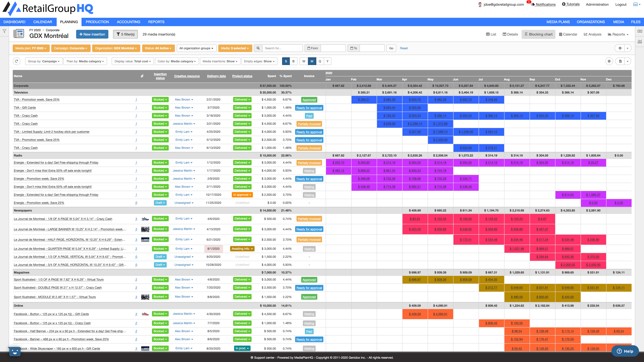
Task: Switch timeline to Y yearly view
Action: [x=327, y=61]
